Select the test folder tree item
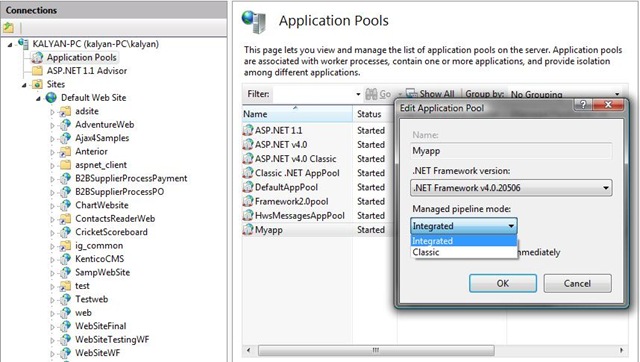Image resolution: width=640 pixels, height=362 pixels. click(82, 286)
